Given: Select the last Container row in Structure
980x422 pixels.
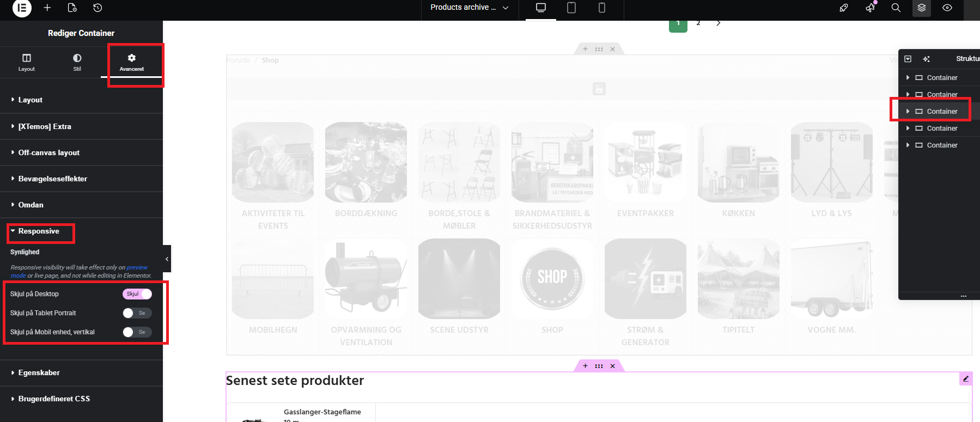Looking at the screenshot, I should (939, 145).
